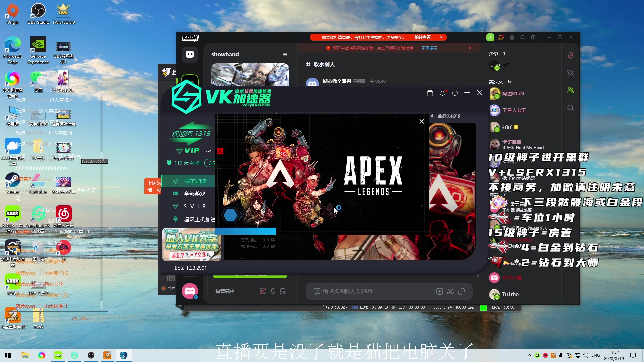Click the scissors screenshot icon
The image size is (644, 362).
[450, 291]
